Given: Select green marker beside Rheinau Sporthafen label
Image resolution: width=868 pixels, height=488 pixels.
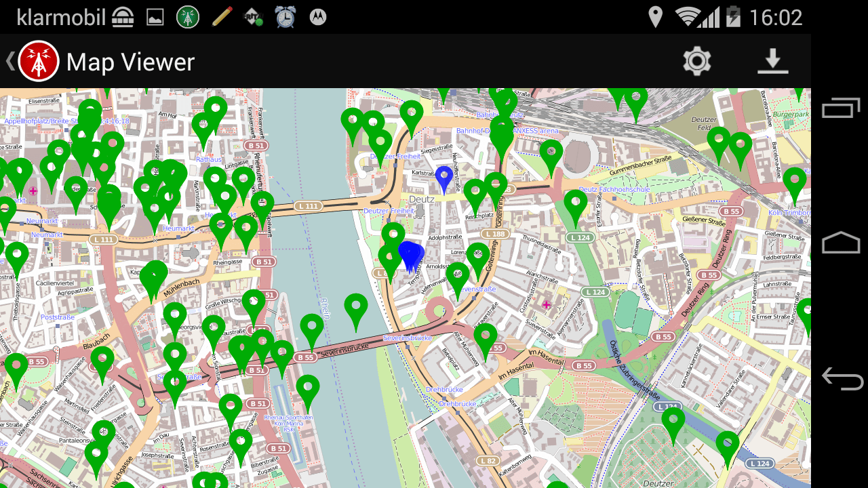Looking at the screenshot, I should point(308,393).
